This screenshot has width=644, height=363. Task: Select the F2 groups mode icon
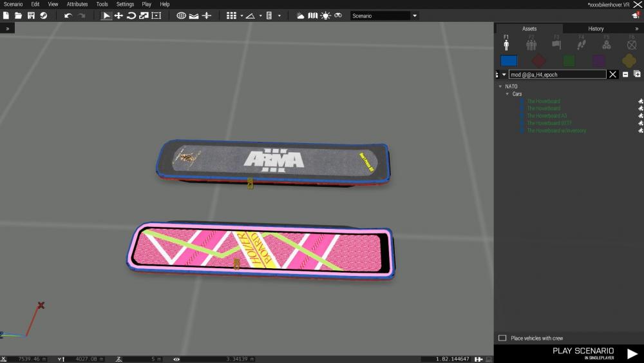point(531,43)
